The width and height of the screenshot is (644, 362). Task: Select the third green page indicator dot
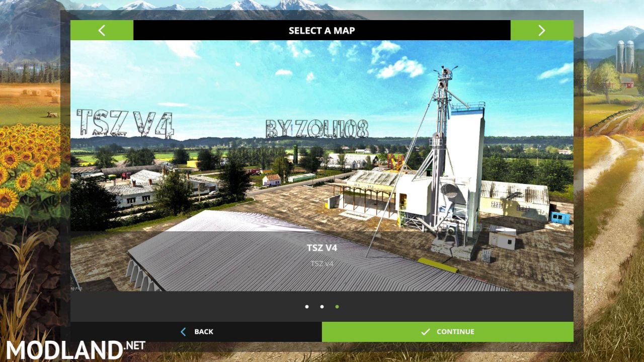(337, 306)
